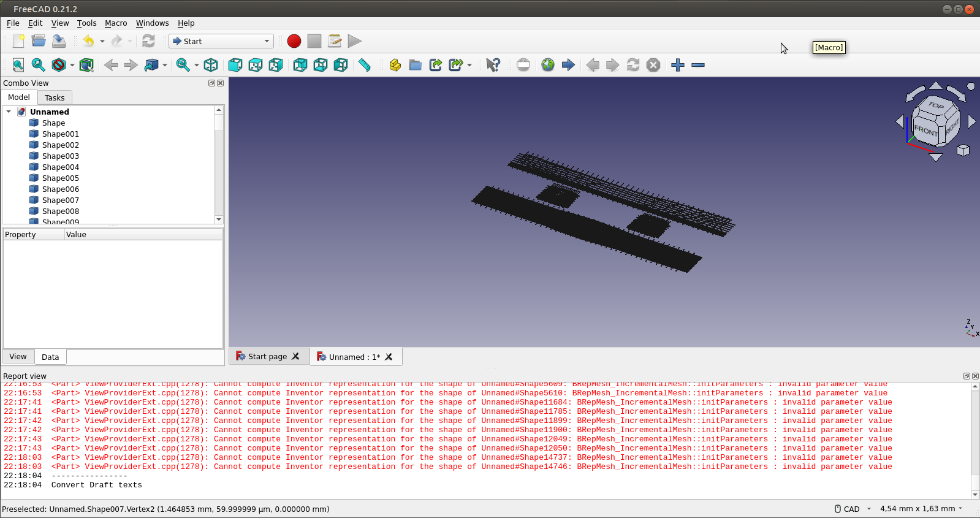Click the TOP face of navigation cube

point(936,105)
